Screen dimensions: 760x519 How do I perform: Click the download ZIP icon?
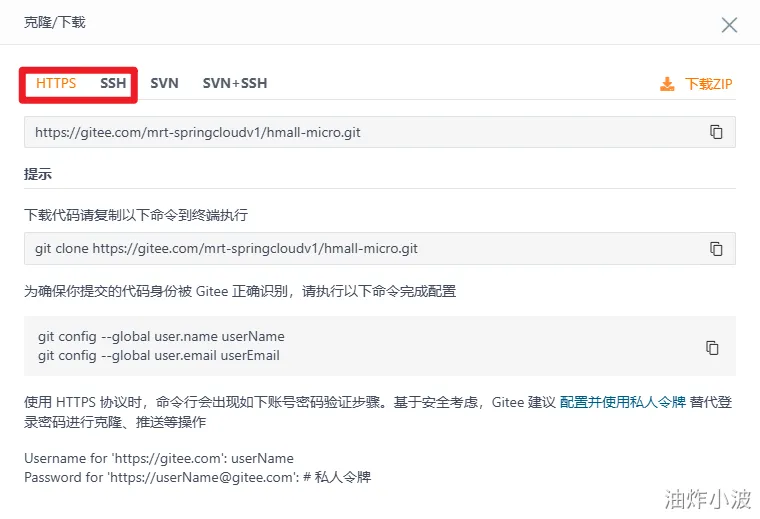point(667,84)
